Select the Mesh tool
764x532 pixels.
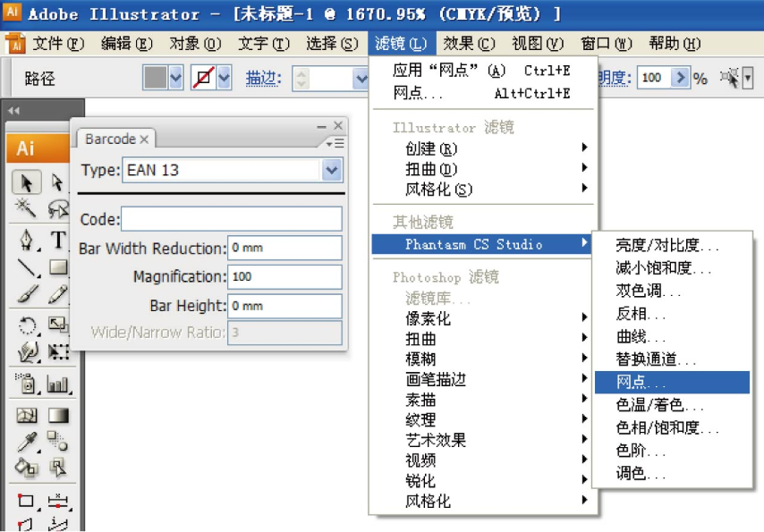(26, 415)
